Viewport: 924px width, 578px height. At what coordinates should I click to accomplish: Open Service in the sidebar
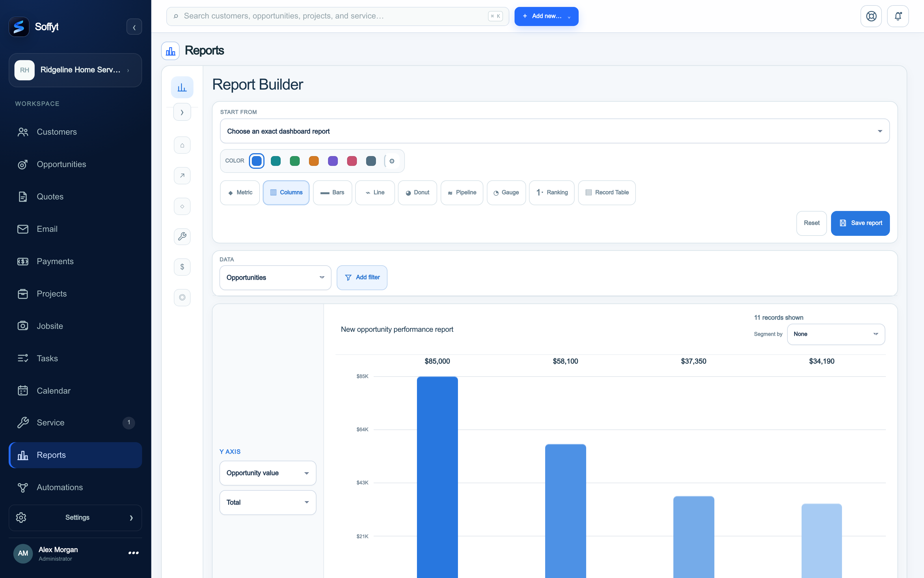[75, 423]
